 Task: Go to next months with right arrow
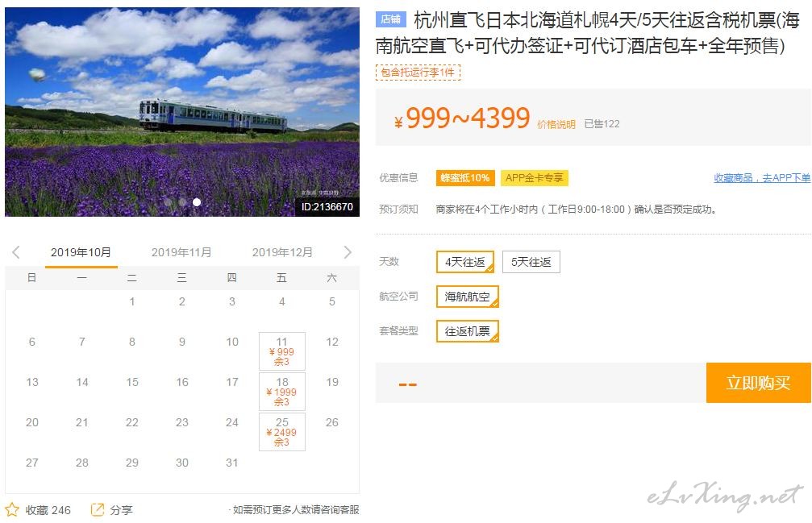point(348,252)
